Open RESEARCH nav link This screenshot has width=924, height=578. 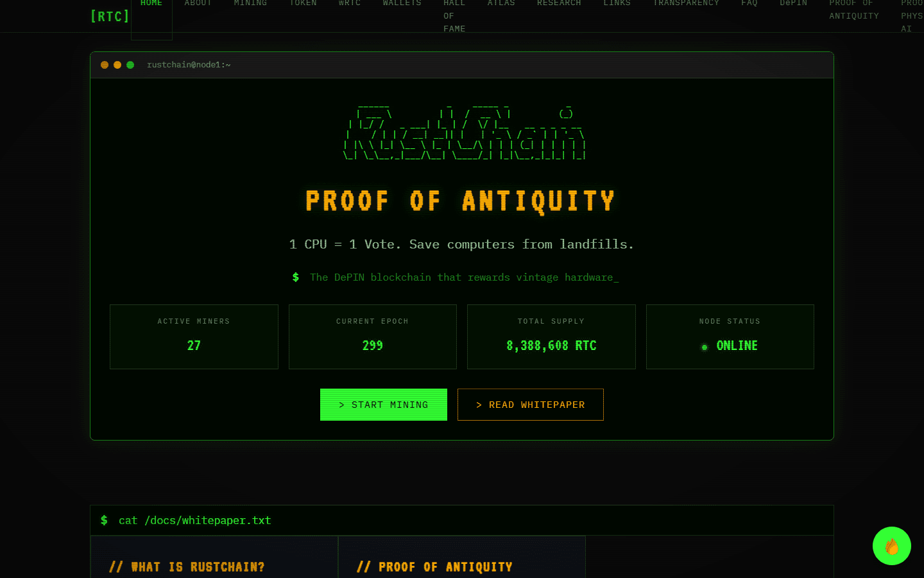click(559, 3)
